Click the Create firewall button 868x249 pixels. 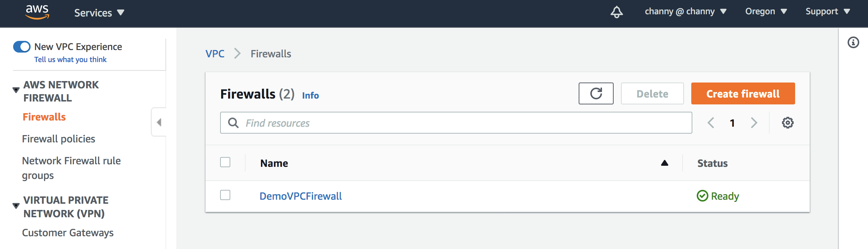(743, 93)
